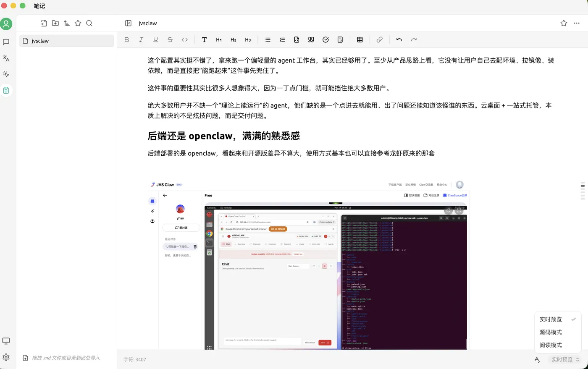Image resolution: width=588 pixels, height=369 pixels.
Task: Insert a numbered list
Action: (x=282, y=39)
